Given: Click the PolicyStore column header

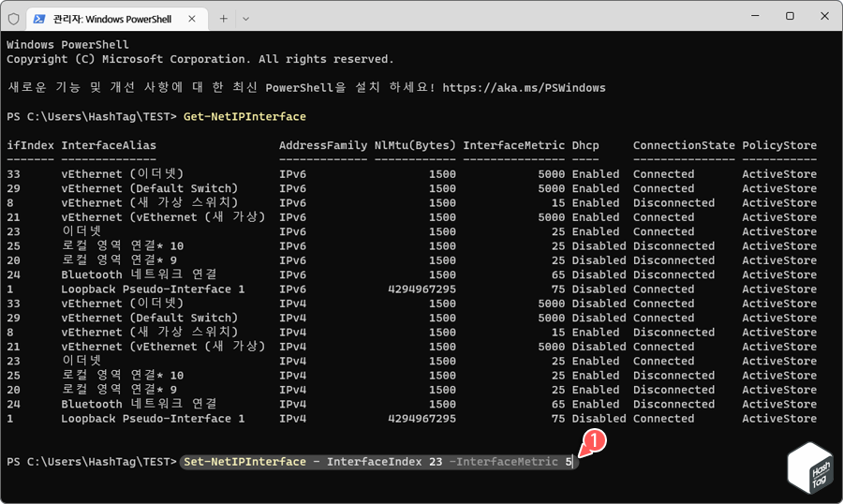Looking at the screenshot, I should coord(779,145).
